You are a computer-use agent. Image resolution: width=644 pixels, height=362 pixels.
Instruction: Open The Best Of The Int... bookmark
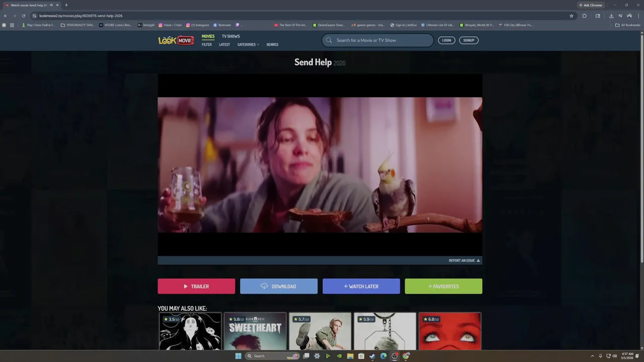pyautogui.click(x=290, y=25)
